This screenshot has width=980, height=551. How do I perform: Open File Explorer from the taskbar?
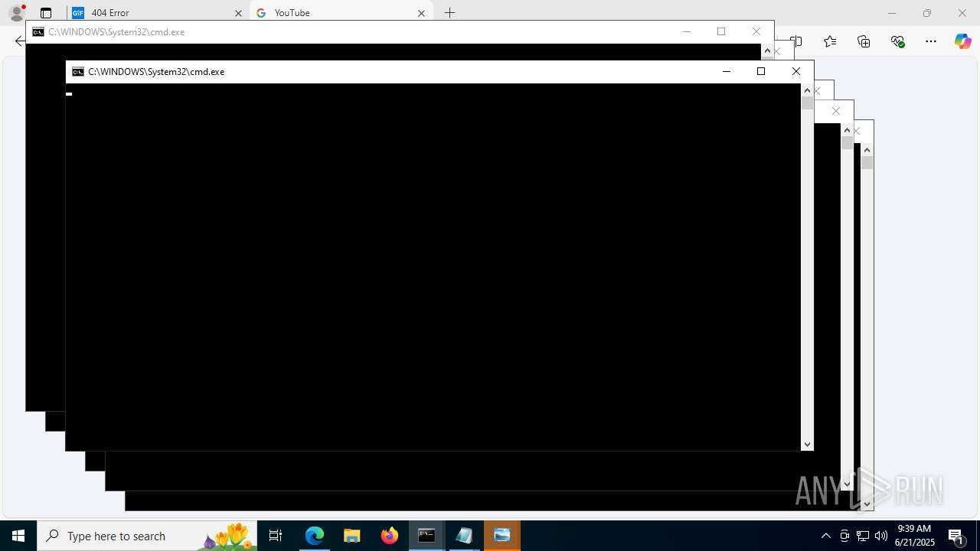click(x=352, y=536)
